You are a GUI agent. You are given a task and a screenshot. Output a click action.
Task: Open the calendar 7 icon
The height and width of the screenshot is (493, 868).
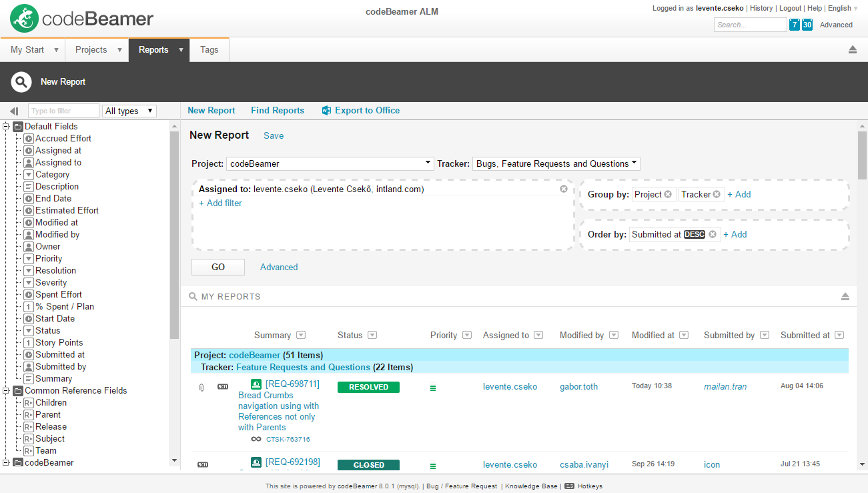click(x=794, y=25)
